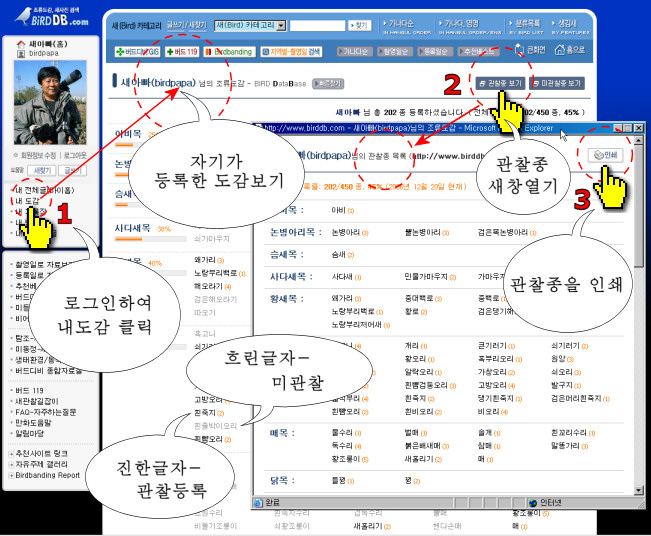
Task: Open the BirdDB.com logo
Action: [x=52, y=17]
